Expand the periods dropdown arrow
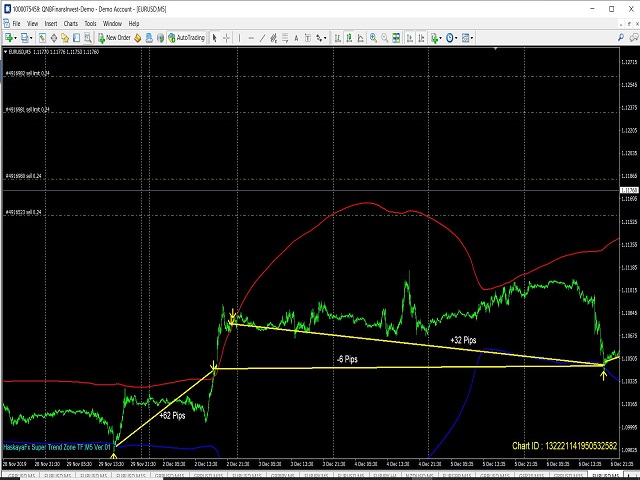Image resolution: width=640 pixels, height=480 pixels. (456, 38)
